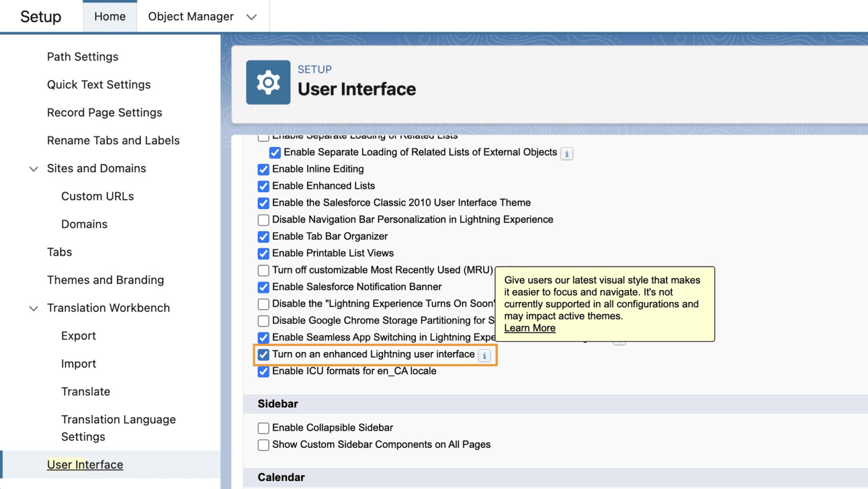Switch to the Home tab
Image resolution: width=868 pixels, height=489 pixels.
(x=110, y=16)
